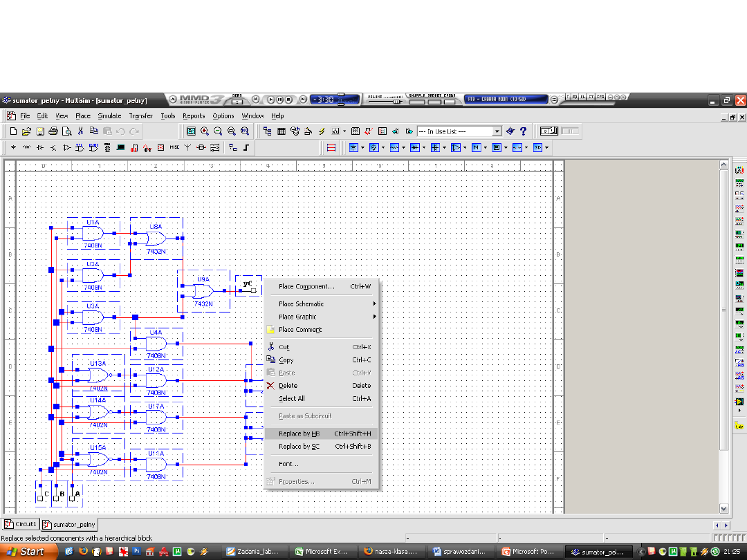The width and height of the screenshot is (747, 560).
Task: Click the Print Preview icon
Action: pos(67,131)
